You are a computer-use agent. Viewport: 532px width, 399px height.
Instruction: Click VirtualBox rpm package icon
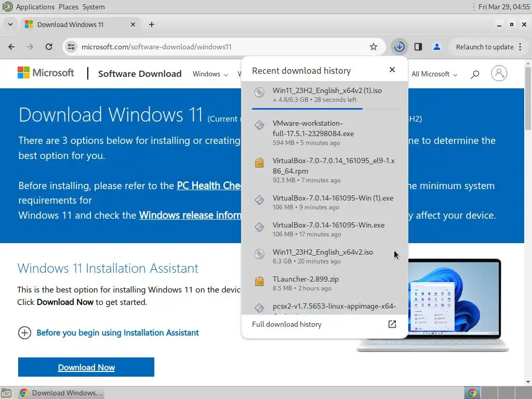(x=260, y=163)
